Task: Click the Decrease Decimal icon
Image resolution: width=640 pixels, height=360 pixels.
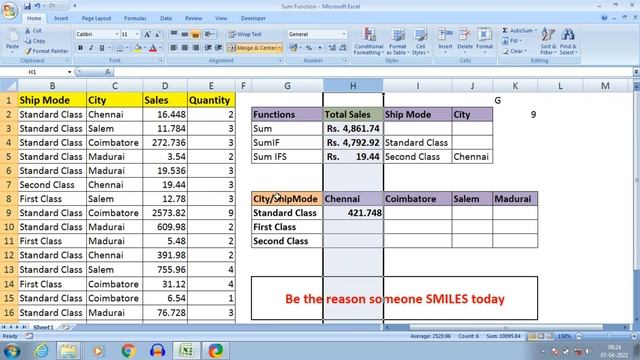Action: [343, 48]
